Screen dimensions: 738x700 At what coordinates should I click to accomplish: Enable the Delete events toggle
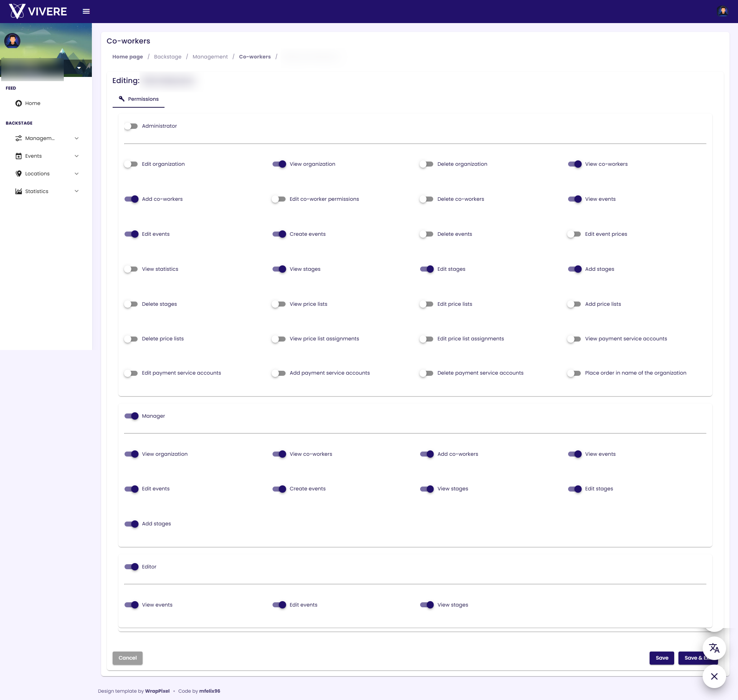[426, 234]
